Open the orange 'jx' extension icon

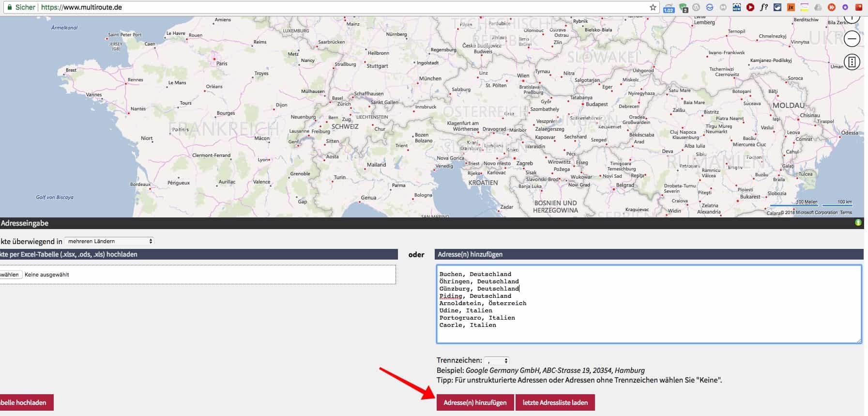[791, 7]
